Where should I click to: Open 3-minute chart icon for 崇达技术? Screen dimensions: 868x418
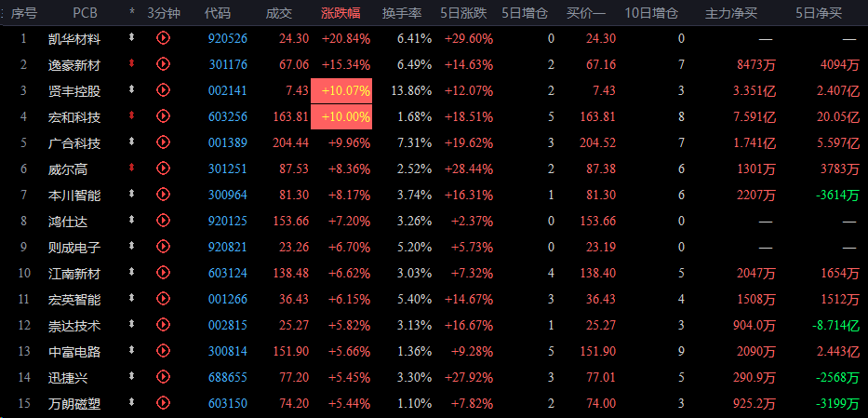[x=163, y=325]
